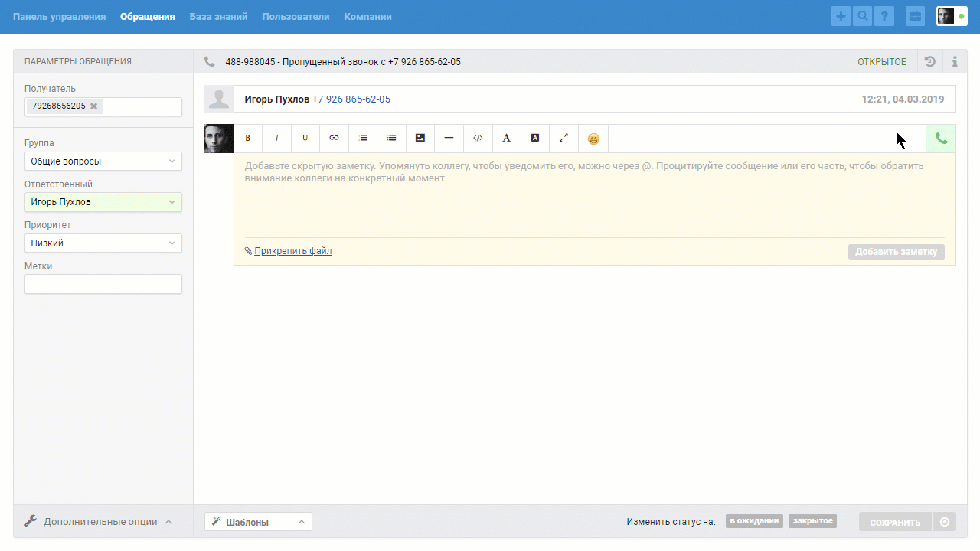Image resolution: width=980 pixels, height=551 pixels.
Task: Insert a hyperlink using the chain icon
Action: [334, 139]
